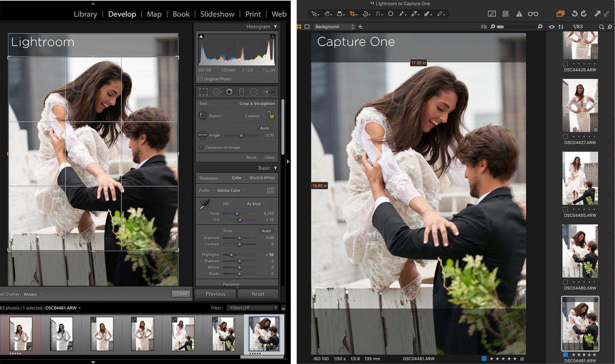Viewport: 615px width, 364px height.
Task: Expand the filmstrip source DSC04481.ARW menu
Action: coord(63,308)
